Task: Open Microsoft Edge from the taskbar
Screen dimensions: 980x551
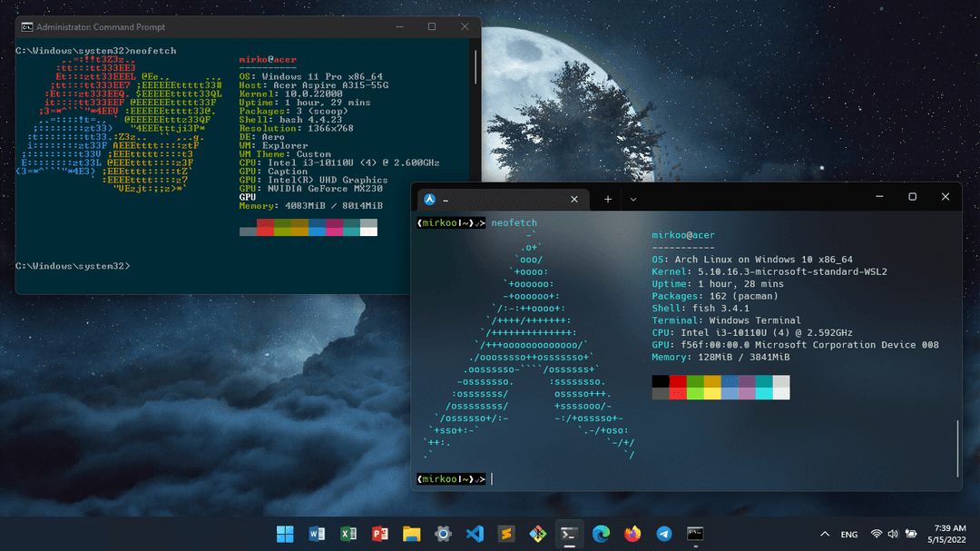Action: point(601,534)
